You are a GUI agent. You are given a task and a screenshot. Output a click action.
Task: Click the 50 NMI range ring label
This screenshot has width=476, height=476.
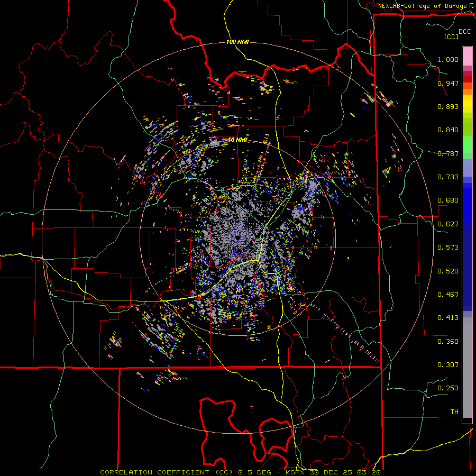tap(237, 140)
